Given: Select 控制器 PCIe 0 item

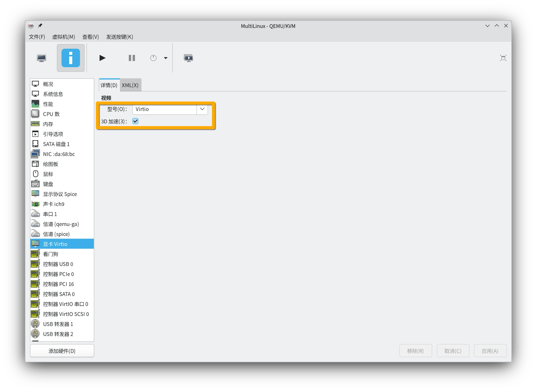Looking at the screenshot, I should coord(62,274).
